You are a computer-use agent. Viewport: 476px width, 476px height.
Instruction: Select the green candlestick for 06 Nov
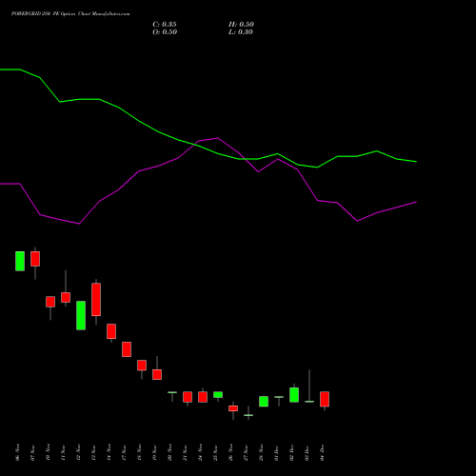[x=20, y=261]
